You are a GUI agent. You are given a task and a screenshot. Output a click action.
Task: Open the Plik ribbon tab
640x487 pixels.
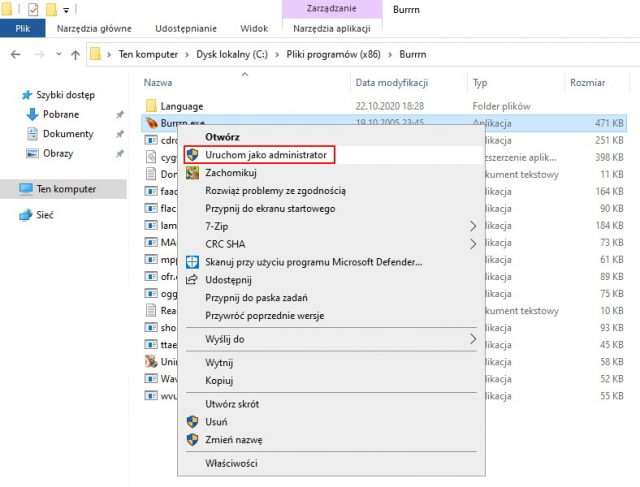point(22,29)
